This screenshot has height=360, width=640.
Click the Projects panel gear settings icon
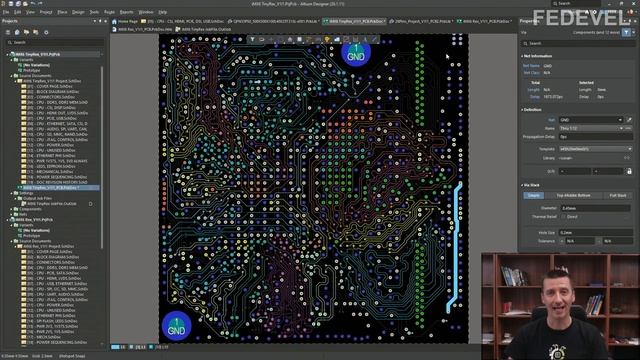46,32
